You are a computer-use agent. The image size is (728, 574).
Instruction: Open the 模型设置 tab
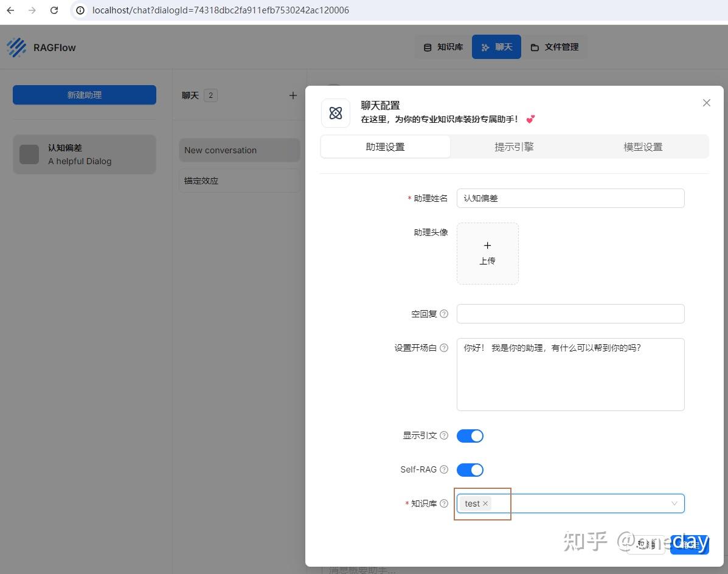642,146
